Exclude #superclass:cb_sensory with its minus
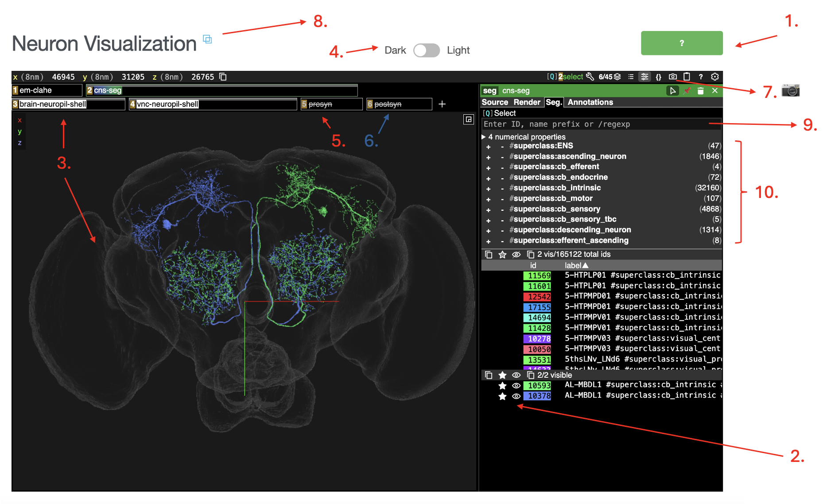 [x=502, y=210]
